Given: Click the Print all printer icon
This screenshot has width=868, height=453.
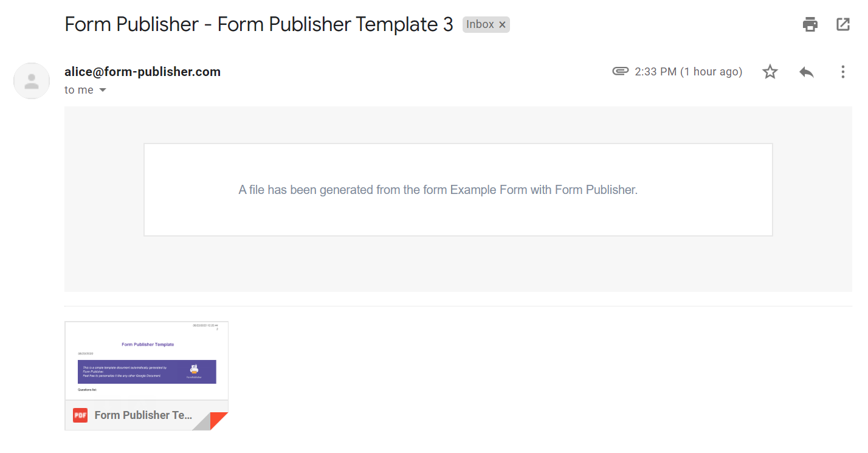Looking at the screenshot, I should click(810, 24).
